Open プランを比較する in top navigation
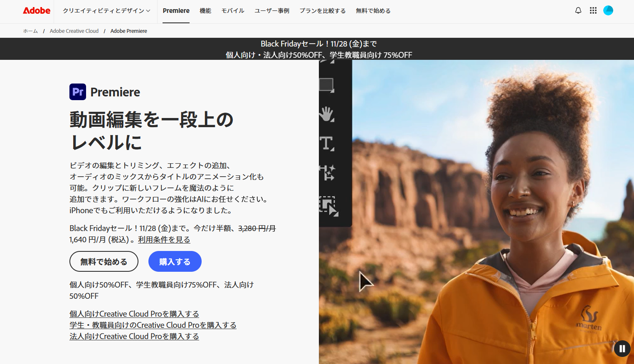Image resolution: width=634 pixels, height=364 pixels. (x=323, y=11)
